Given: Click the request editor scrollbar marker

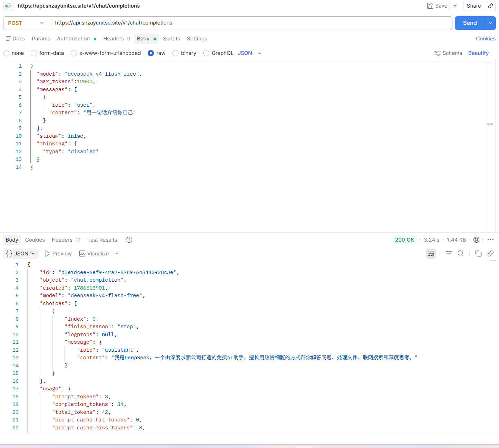Looking at the screenshot, I should 490,124.
